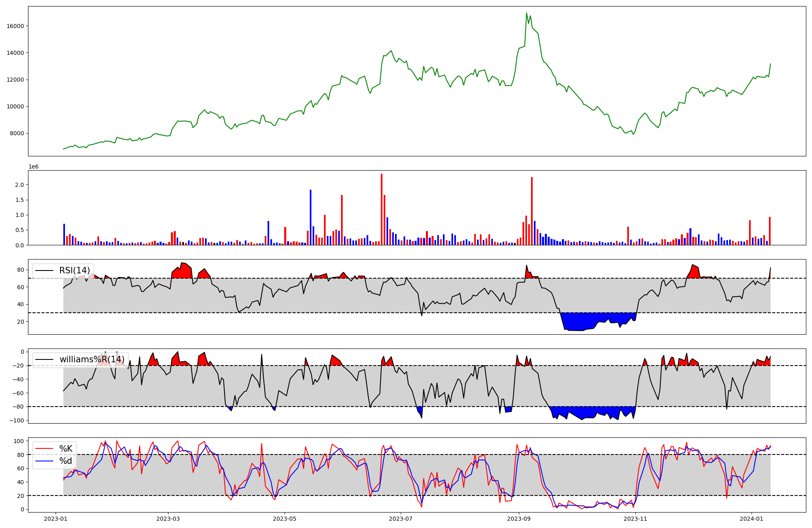Click the 80 tick label on RSI axis
The width and height of the screenshot is (812, 528).
pyautogui.click(x=21, y=270)
